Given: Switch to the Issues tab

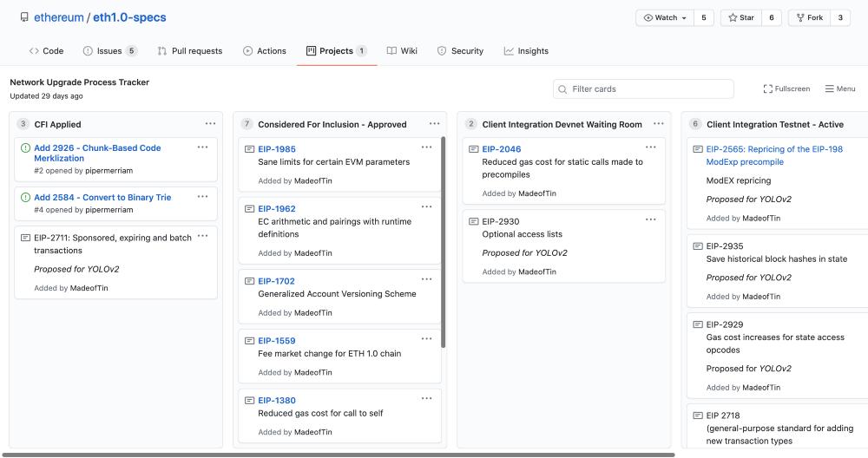Looking at the screenshot, I should (109, 51).
